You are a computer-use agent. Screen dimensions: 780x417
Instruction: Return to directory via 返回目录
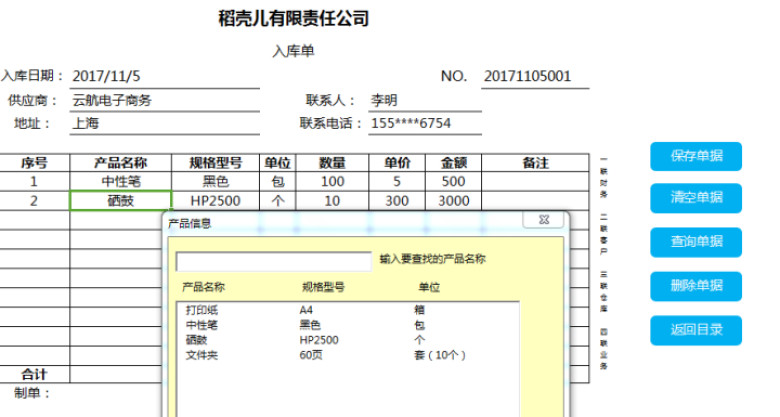(x=695, y=330)
